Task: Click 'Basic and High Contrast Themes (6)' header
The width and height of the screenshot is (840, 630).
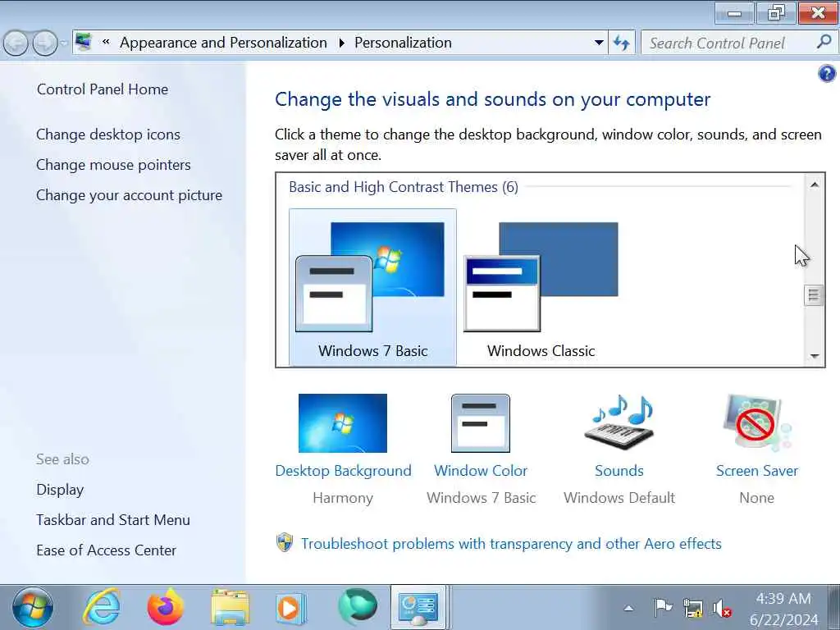Action: 404,187
